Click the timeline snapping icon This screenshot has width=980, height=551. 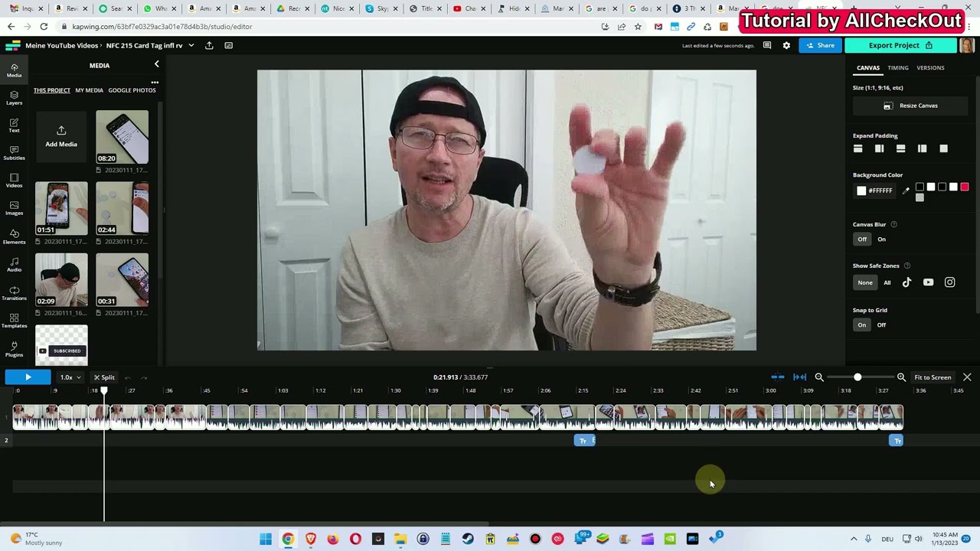[x=777, y=377]
